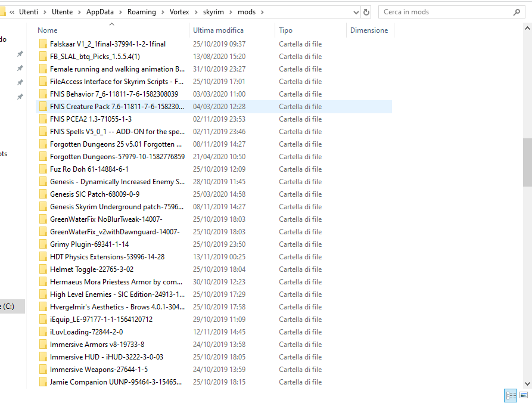The image size is (532, 403).
Task: Click the search magnifier icon
Action: [x=517, y=13]
